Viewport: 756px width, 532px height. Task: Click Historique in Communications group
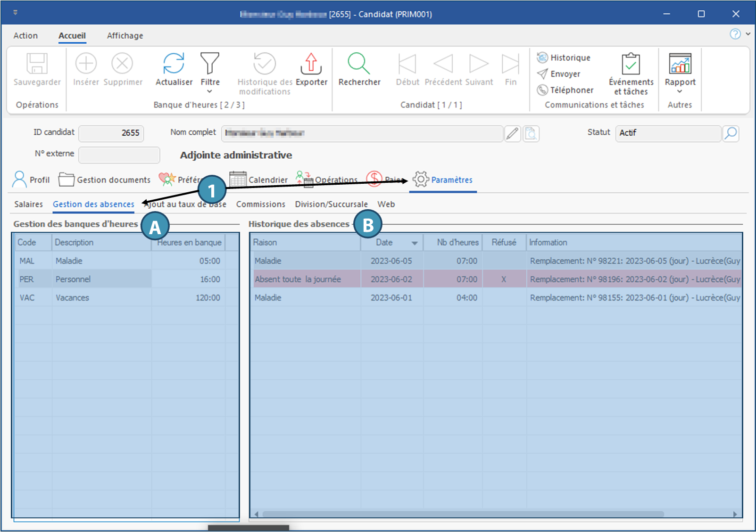tap(564, 57)
